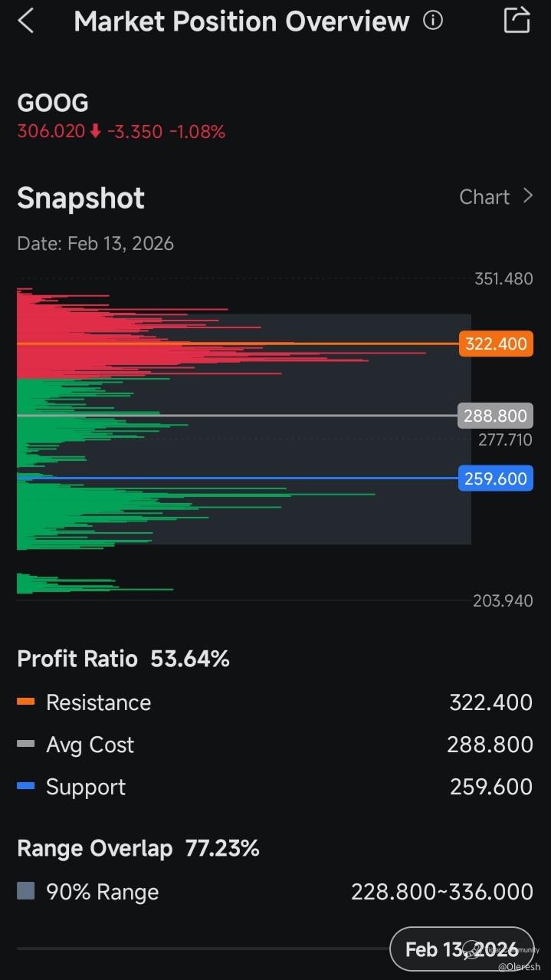Tap the Range Overlap 77.23% label

[138, 848]
